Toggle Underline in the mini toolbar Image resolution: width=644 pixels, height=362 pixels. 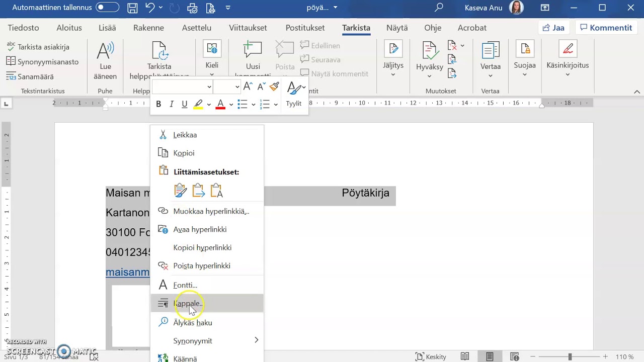[x=185, y=104]
